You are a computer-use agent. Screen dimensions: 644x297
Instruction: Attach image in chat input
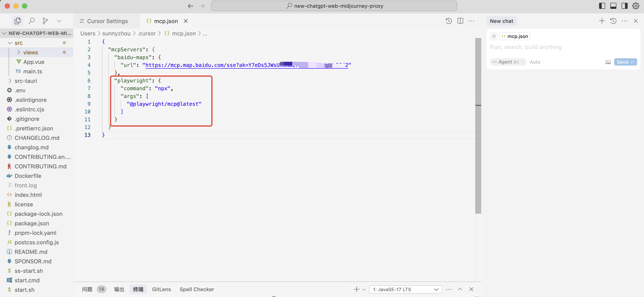608,62
